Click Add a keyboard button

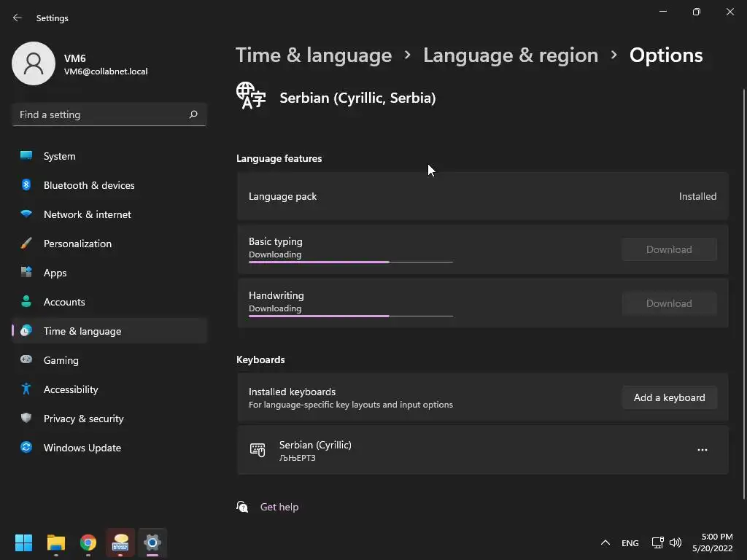[x=669, y=397]
